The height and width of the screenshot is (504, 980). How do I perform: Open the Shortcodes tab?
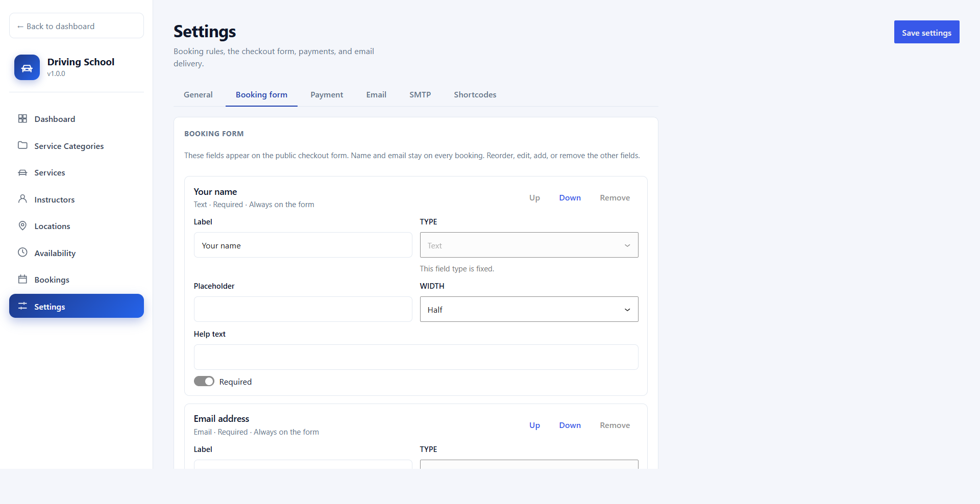(475, 95)
